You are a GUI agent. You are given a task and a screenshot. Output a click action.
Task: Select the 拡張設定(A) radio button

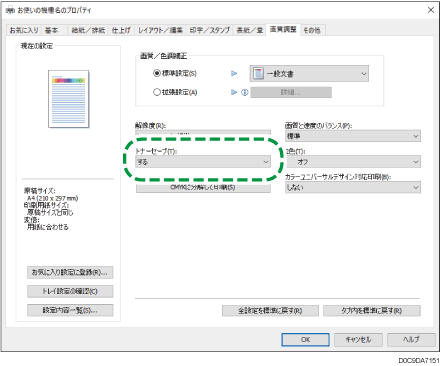point(157,92)
